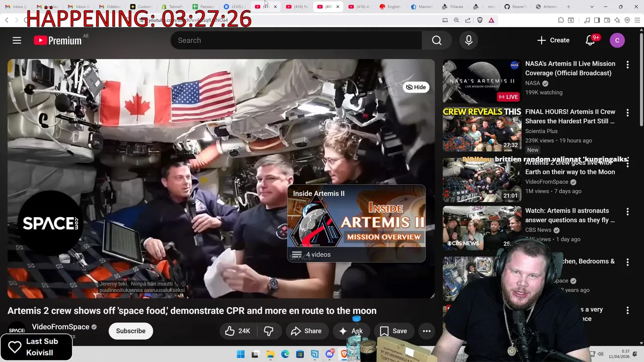Viewport: 644px width, 362px height.
Task: Focus the YouTube search field
Action: point(296,40)
